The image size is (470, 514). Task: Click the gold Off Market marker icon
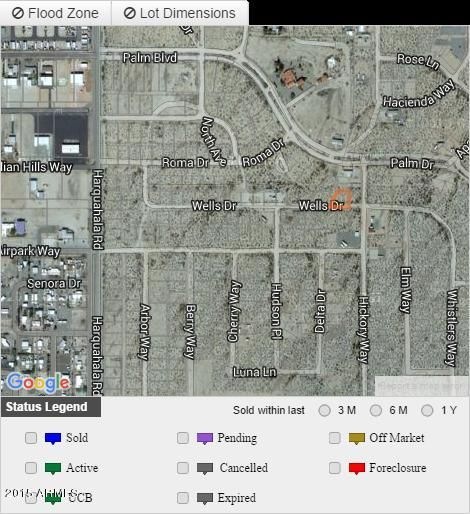[357, 438]
